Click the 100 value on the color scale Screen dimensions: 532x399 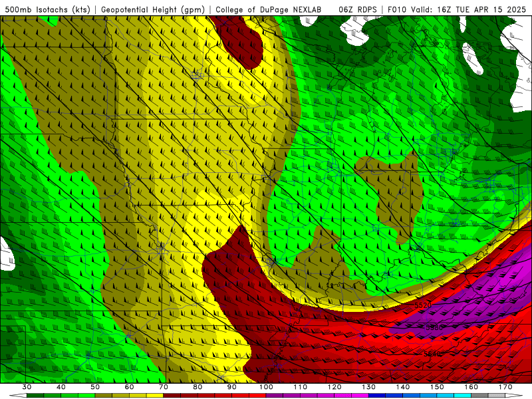(x=266, y=387)
